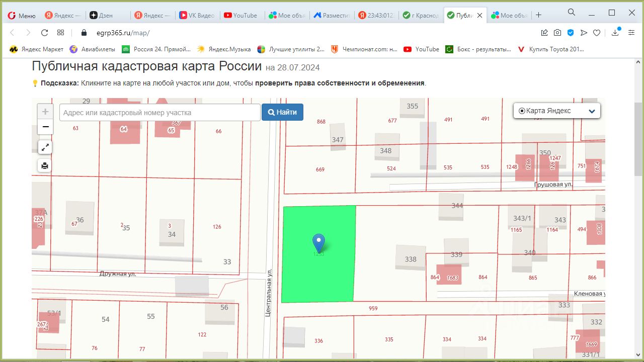Expand the Карта Яндекс layer dropdown
644x362 pixels.
(x=557, y=111)
